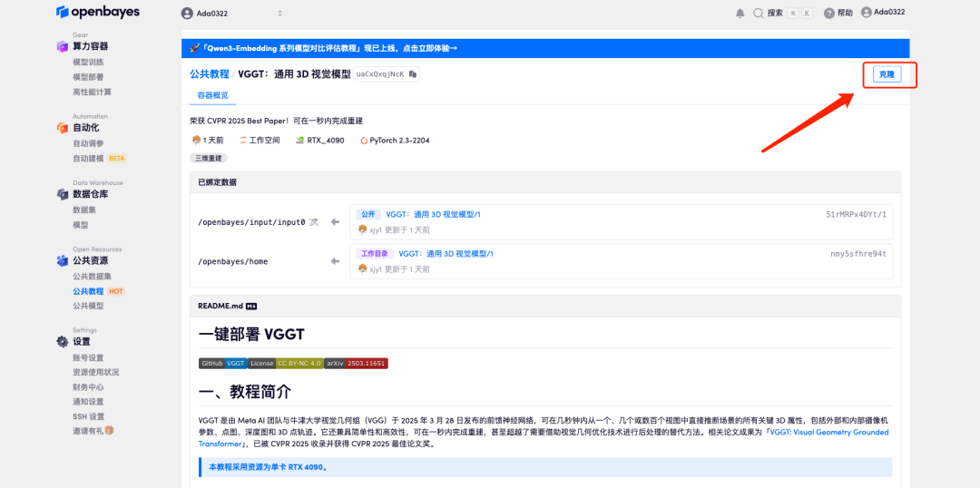
Task: Open 模型训练 in the sidebar
Action: pyautogui.click(x=88, y=62)
